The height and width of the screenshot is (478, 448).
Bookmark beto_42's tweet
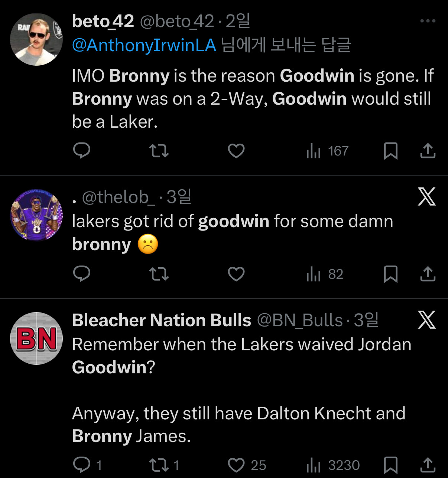pos(390,151)
